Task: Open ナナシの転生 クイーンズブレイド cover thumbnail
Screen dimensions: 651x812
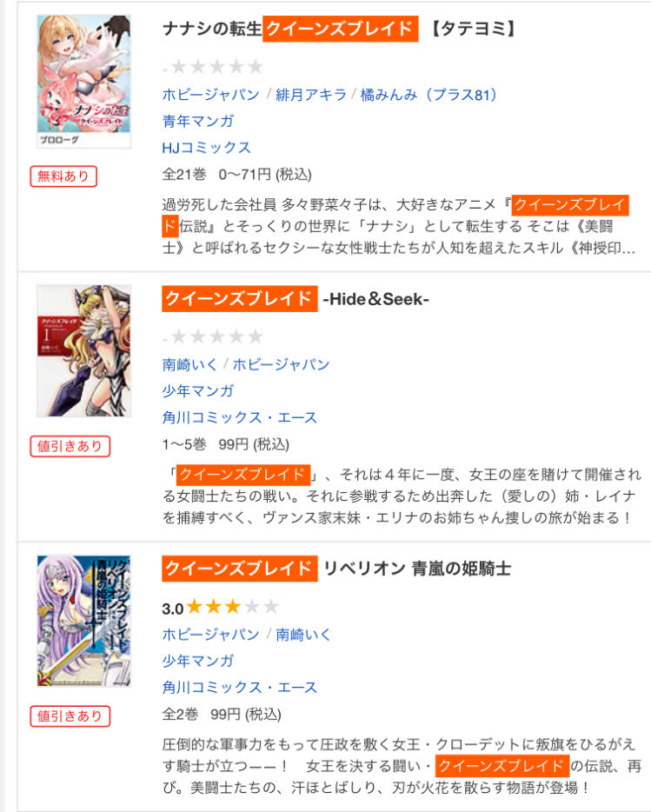Action: click(84, 82)
